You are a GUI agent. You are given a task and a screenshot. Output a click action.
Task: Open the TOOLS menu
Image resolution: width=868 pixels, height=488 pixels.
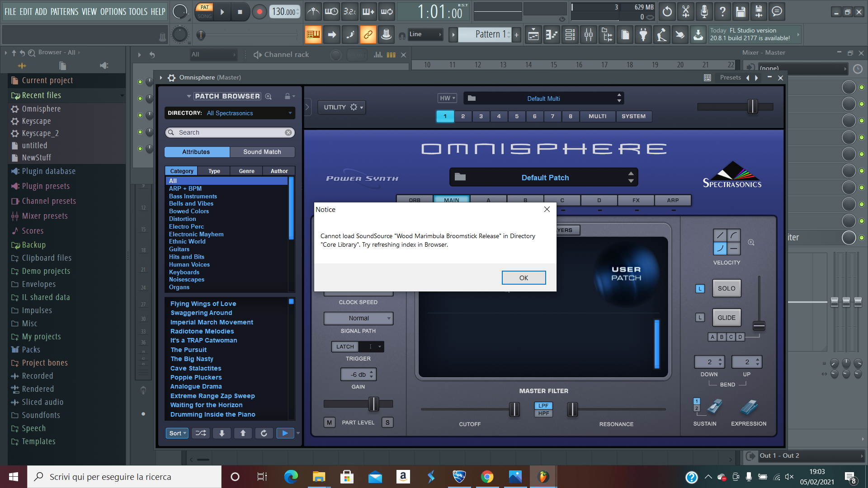(138, 12)
